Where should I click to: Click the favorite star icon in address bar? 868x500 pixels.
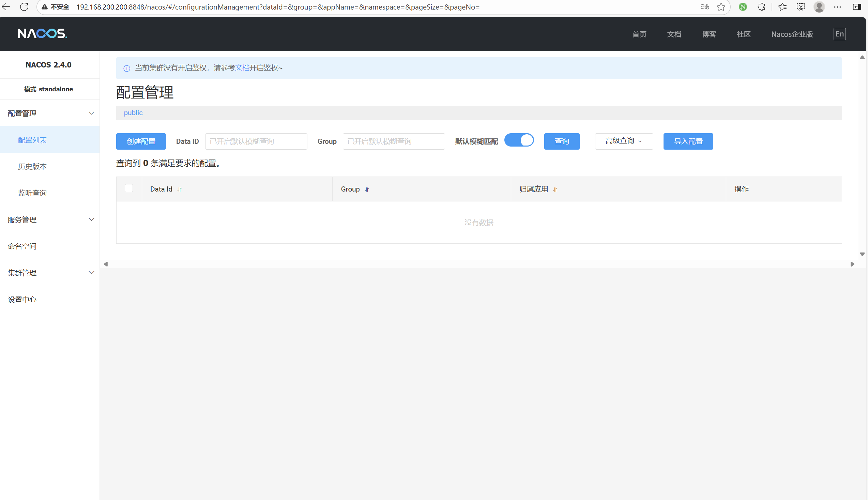pyautogui.click(x=721, y=7)
